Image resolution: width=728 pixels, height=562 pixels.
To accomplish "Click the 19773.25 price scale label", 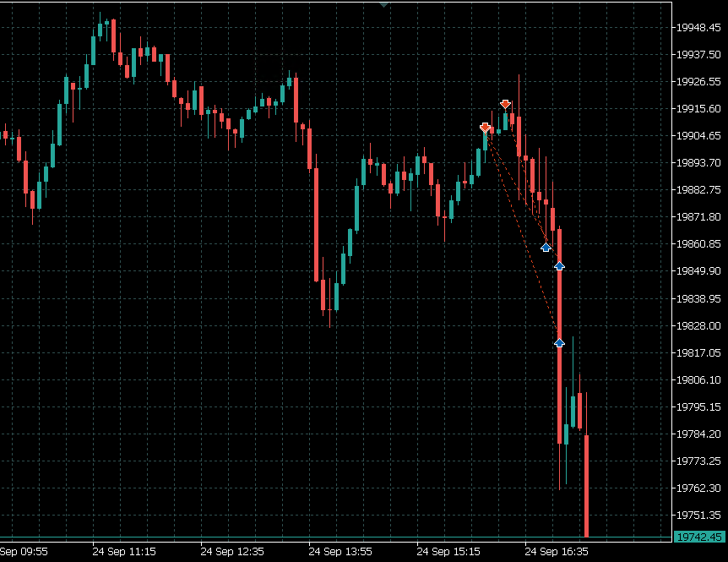I will pyautogui.click(x=698, y=461).
